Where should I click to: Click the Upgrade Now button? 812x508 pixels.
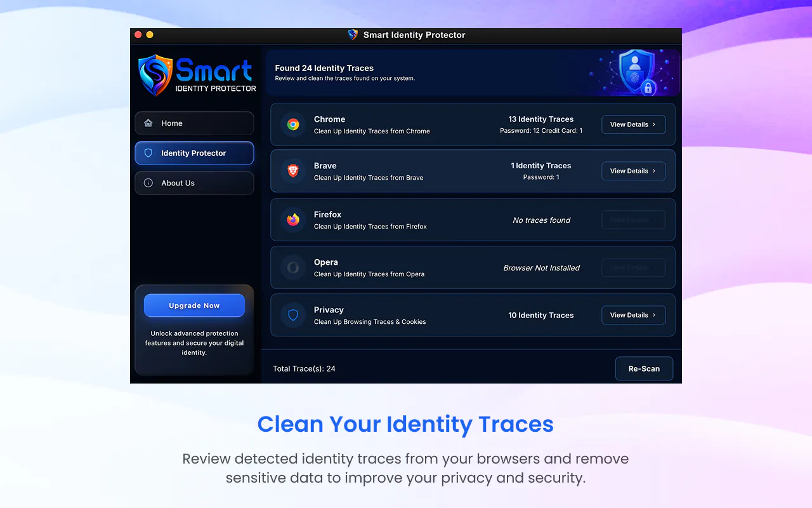[194, 305]
